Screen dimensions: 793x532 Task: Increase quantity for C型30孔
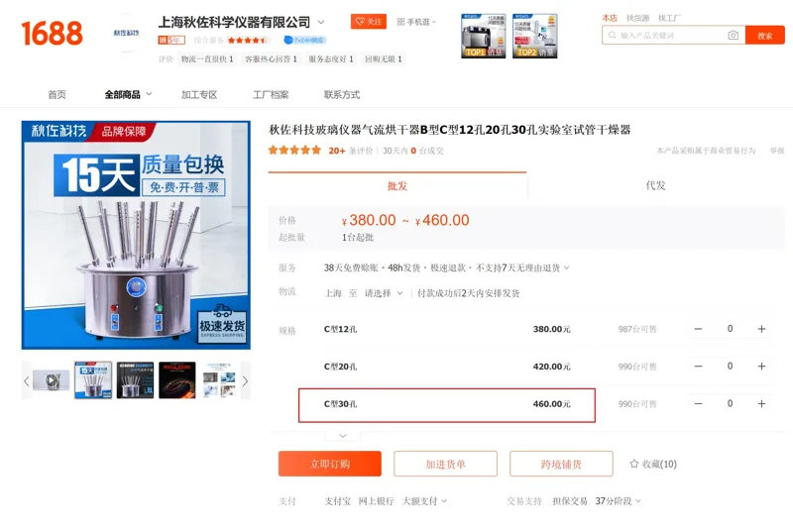pyautogui.click(x=761, y=403)
